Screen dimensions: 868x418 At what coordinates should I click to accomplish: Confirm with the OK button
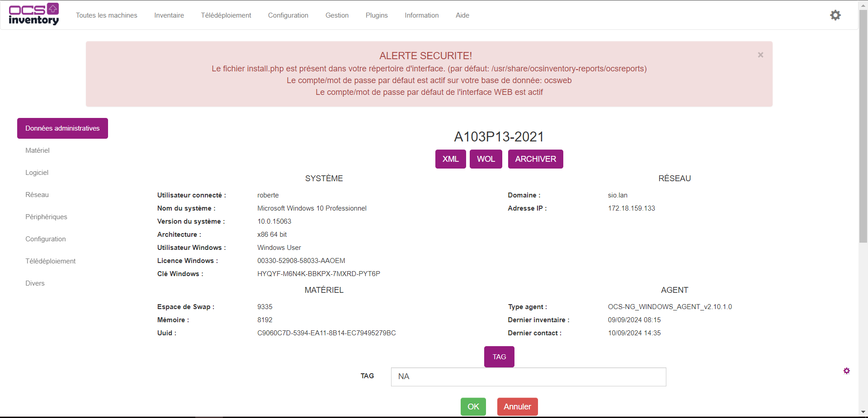[473, 406]
